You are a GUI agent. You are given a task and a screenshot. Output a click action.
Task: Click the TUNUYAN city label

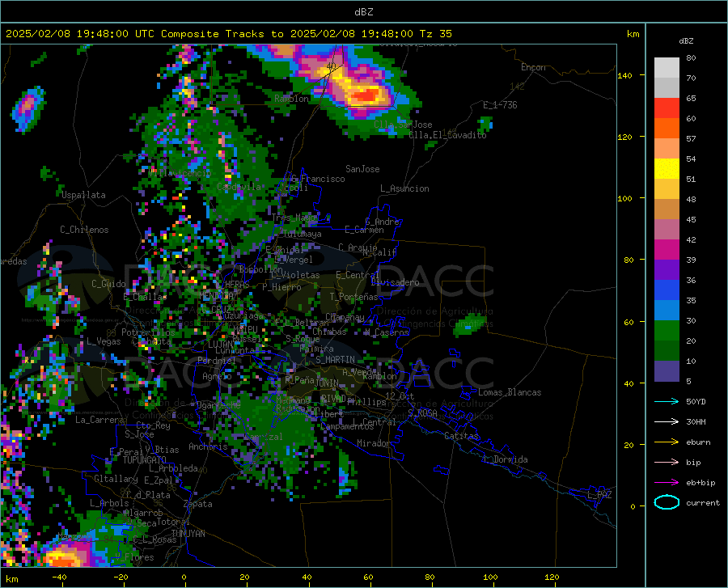[188, 534]
